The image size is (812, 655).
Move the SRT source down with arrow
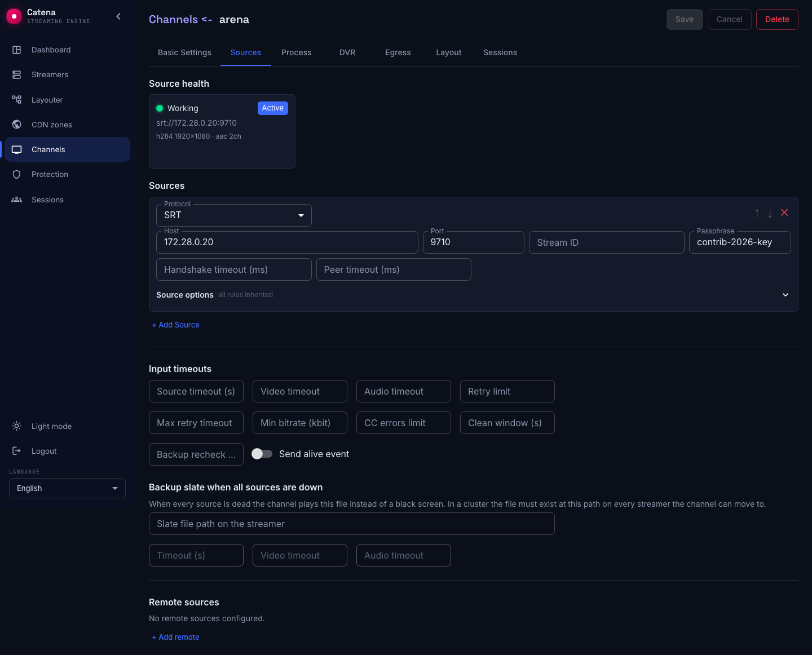pyautogui.click(x=770, y=213)
